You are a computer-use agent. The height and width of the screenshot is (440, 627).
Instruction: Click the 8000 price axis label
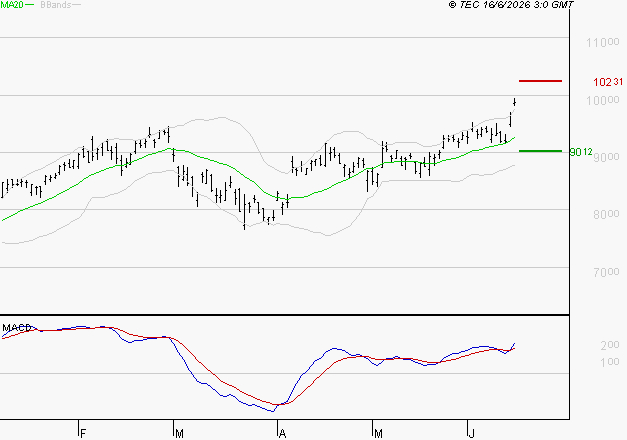[x=606, y=214]
